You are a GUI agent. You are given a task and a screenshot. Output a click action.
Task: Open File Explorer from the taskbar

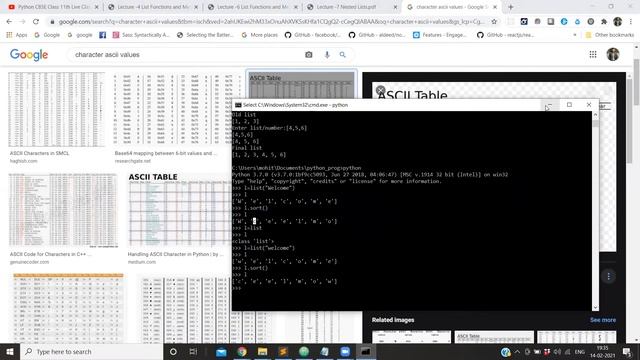click(262, 351)
